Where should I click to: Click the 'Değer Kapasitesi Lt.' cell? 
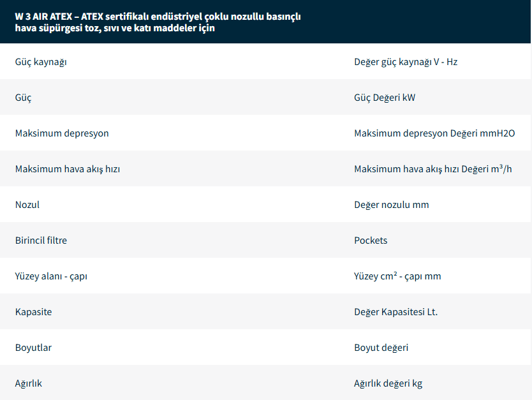[395, 312]
